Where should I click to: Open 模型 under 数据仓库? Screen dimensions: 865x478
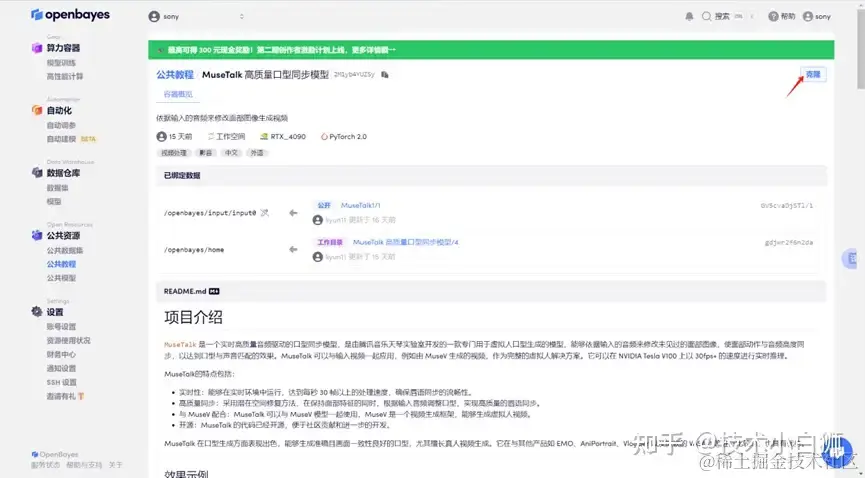(x=54, y=201)
